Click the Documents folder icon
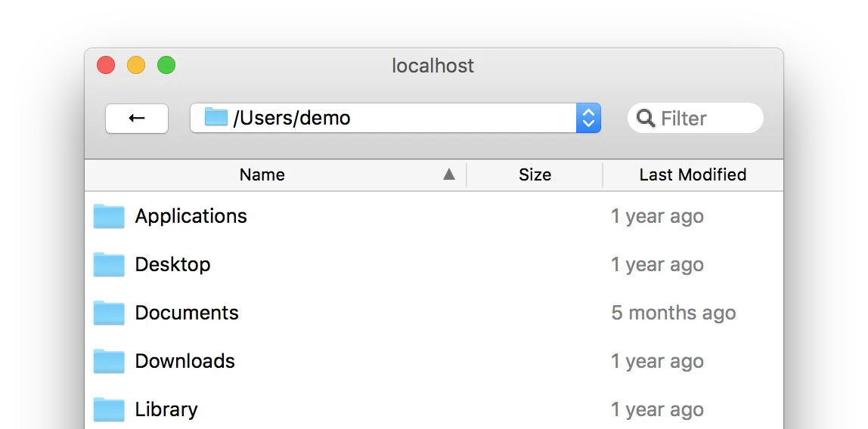 (x=109, y=313)
